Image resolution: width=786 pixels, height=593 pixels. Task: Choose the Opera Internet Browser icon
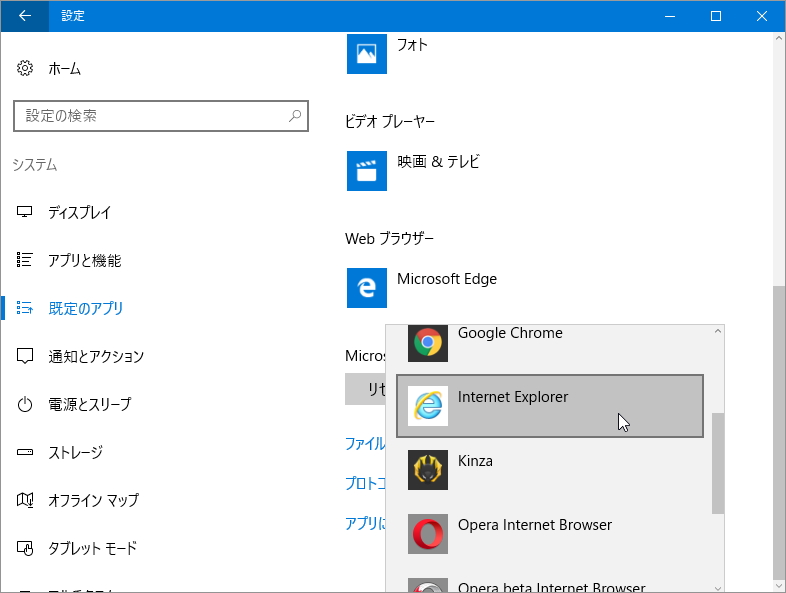[x=428, y=534]
